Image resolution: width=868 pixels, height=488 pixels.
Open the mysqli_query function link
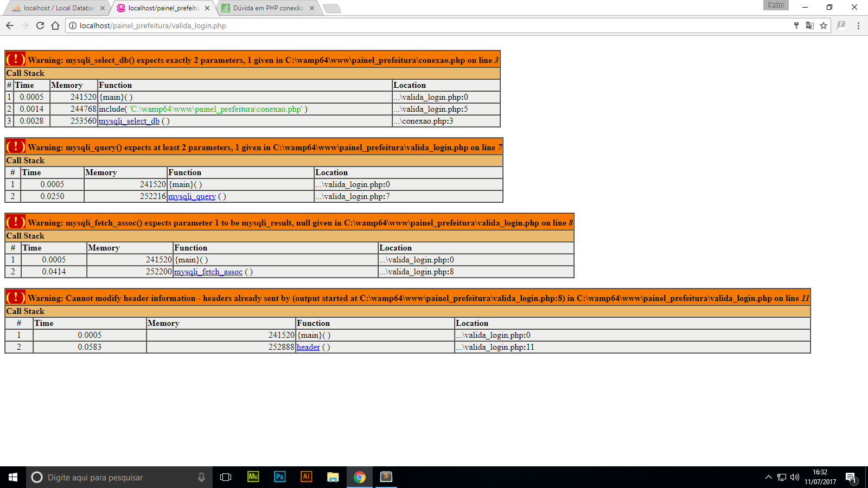pos(192,196)
